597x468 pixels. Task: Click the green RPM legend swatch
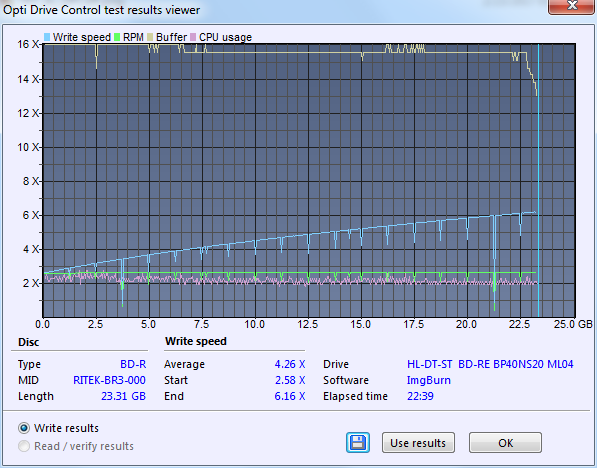click(117, 37)
